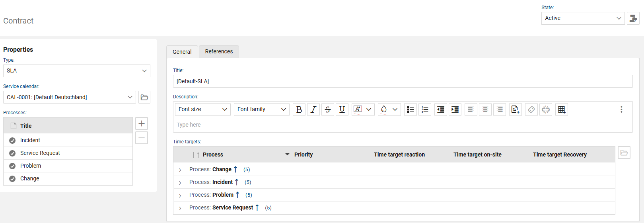
Task: Sort by Process column header
Action: point(213,155)
